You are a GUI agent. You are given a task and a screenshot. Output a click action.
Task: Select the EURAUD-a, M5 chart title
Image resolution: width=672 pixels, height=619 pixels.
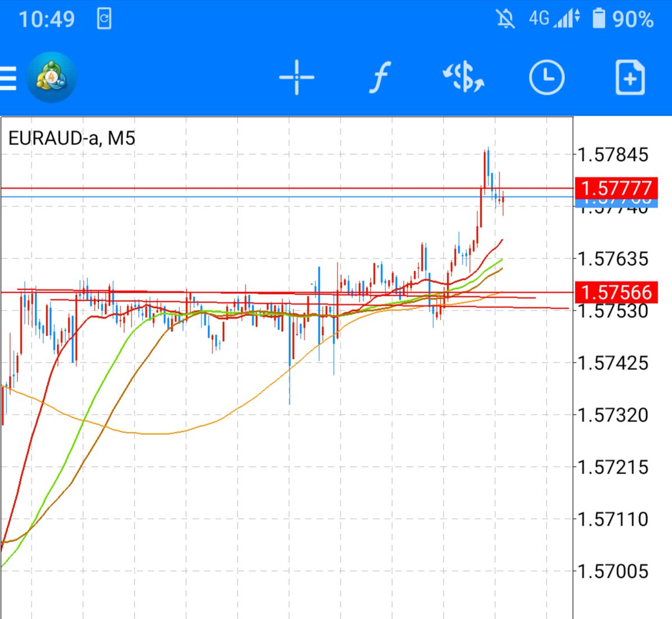(72, 138)
